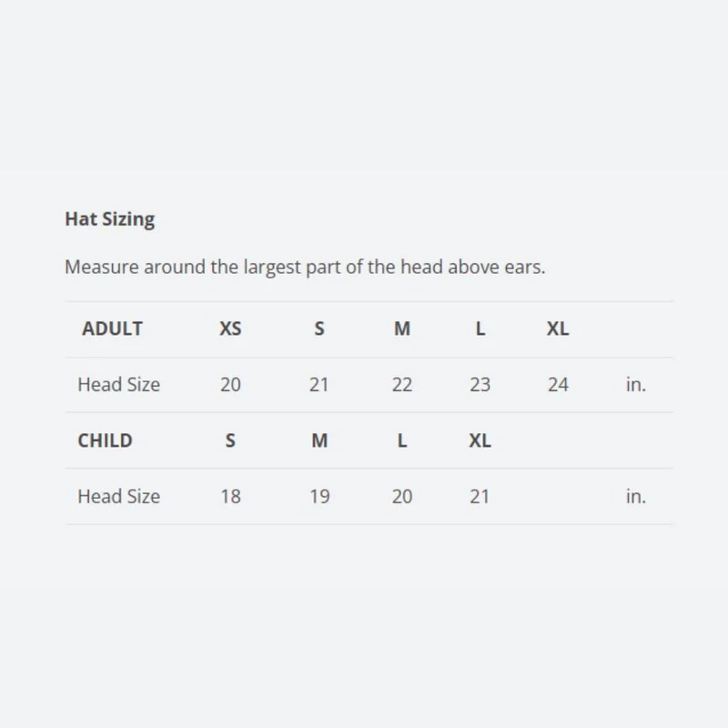Click the adult M size header

[402, 329]
